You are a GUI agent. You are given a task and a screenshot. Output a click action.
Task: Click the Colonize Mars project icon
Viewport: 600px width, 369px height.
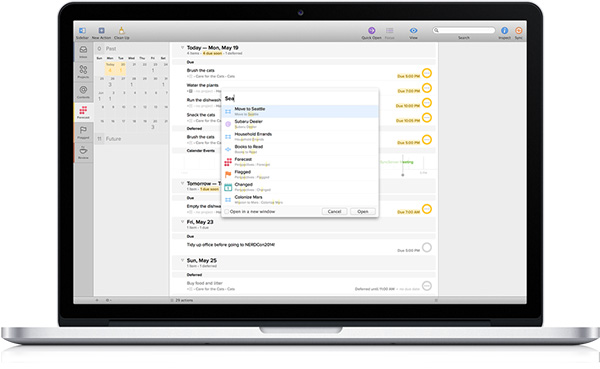228,200
